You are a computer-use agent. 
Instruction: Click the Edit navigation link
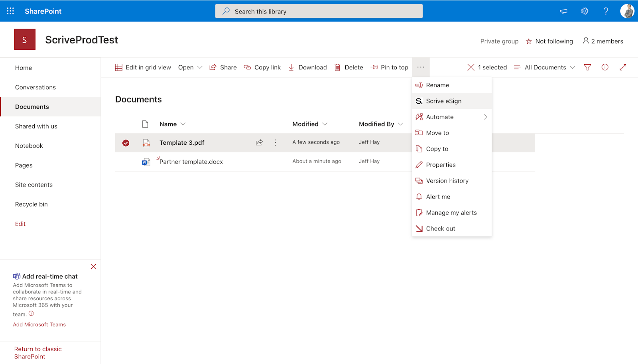point(20,224)
